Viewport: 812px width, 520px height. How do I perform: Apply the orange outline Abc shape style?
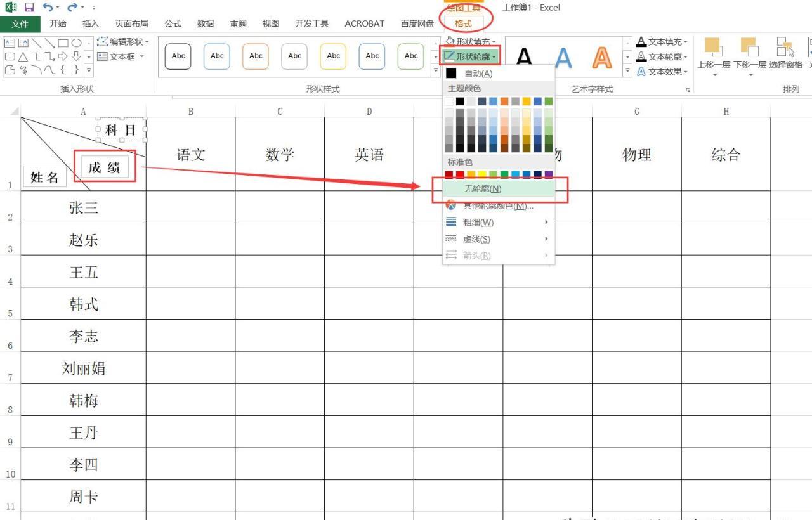point(256,56)
